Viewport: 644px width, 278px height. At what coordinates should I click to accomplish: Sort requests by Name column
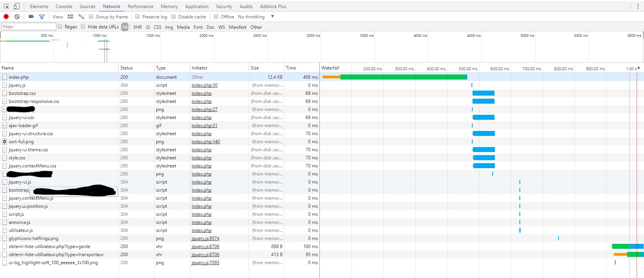[59, 68]
